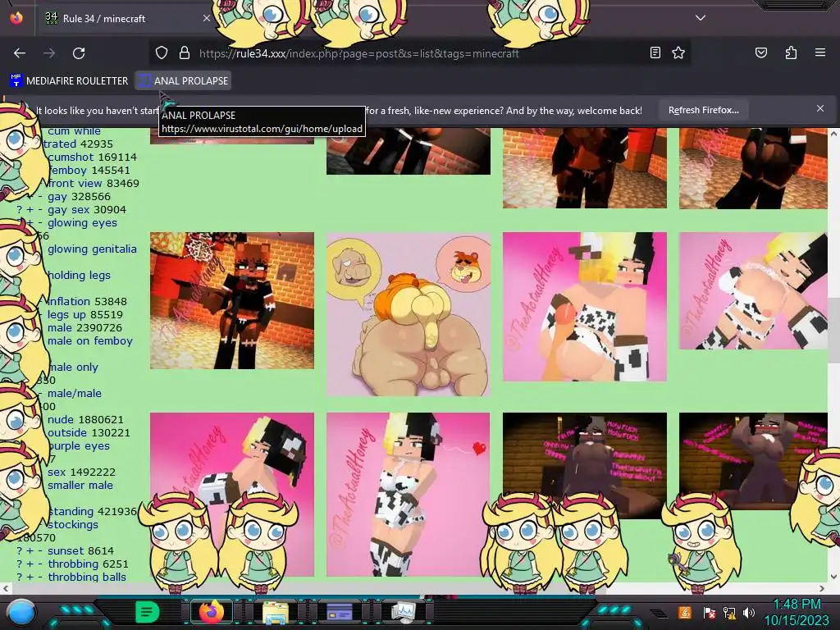Open the volume speaker tray icon
The image size is (840, 630).
749,612
